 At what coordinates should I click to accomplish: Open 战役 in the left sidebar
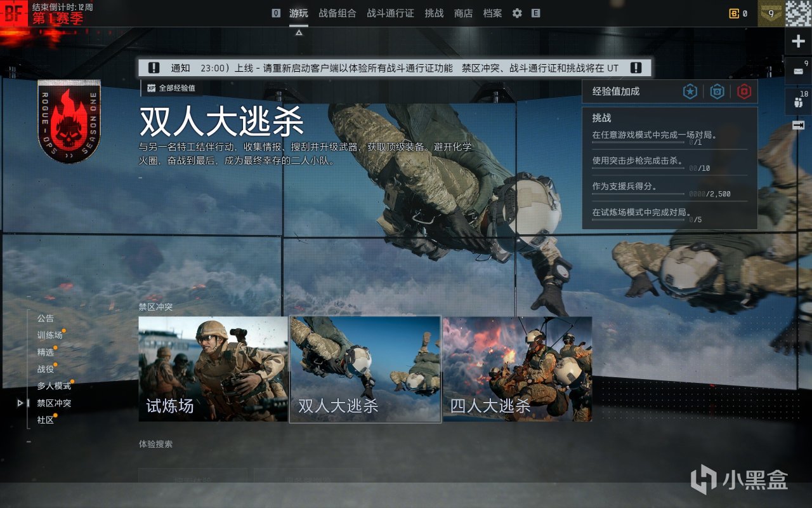point(46,369)
